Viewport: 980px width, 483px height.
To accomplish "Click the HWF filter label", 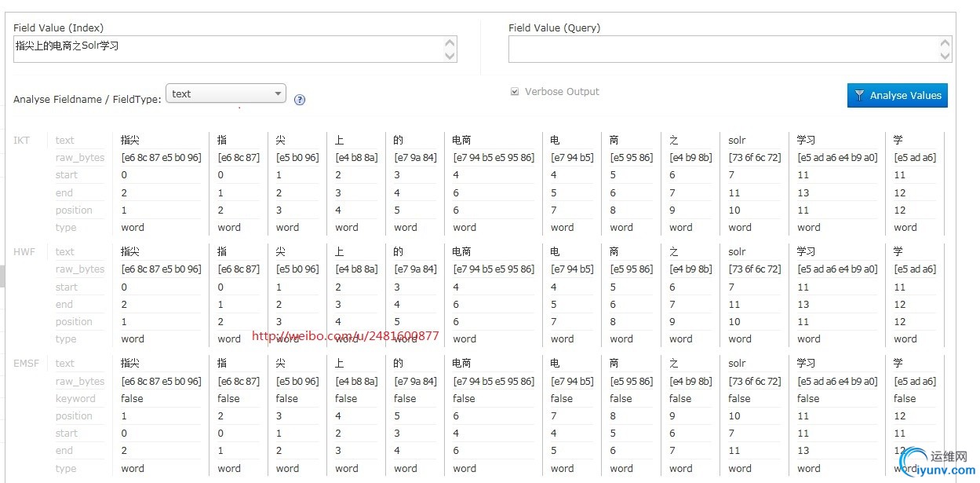I will tap(24, 252).
